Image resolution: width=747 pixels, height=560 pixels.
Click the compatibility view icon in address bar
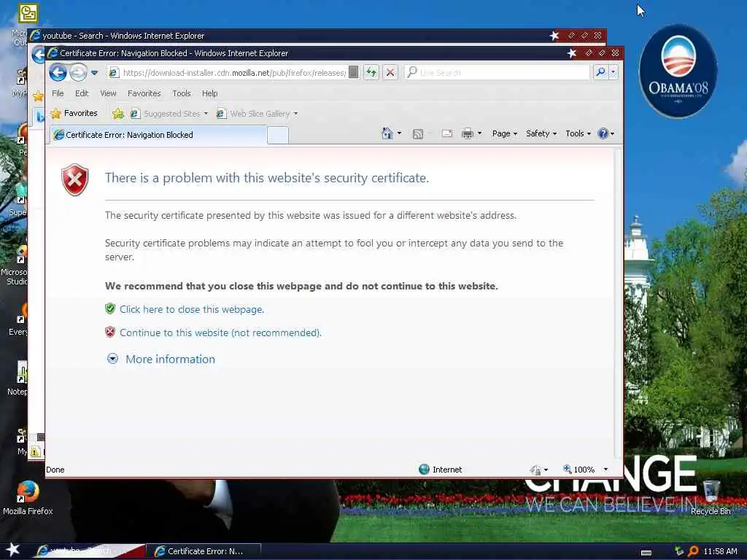click(x=354, y=72)
